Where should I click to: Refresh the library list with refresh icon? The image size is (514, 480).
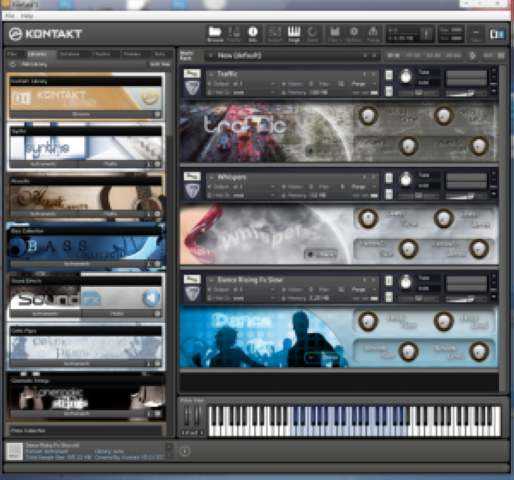pos(13,64)
